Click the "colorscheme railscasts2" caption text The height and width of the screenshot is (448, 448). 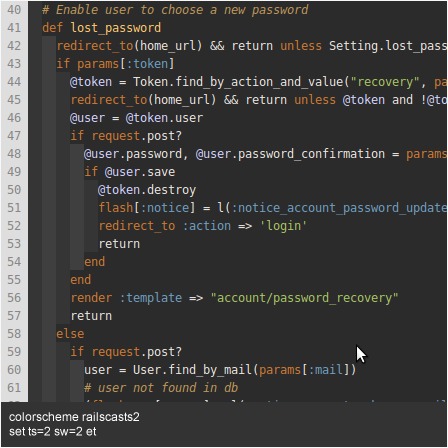pyautogui.click(x=74, y=417)
